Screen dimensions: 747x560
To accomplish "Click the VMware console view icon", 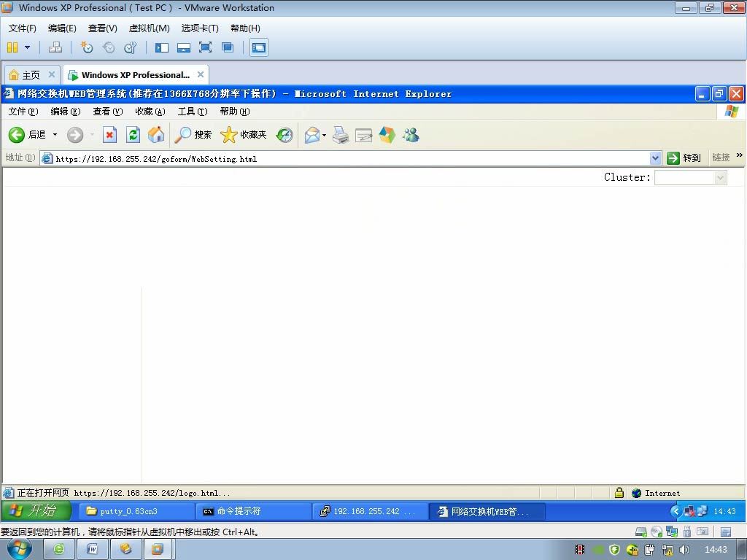I will point(259,47).
